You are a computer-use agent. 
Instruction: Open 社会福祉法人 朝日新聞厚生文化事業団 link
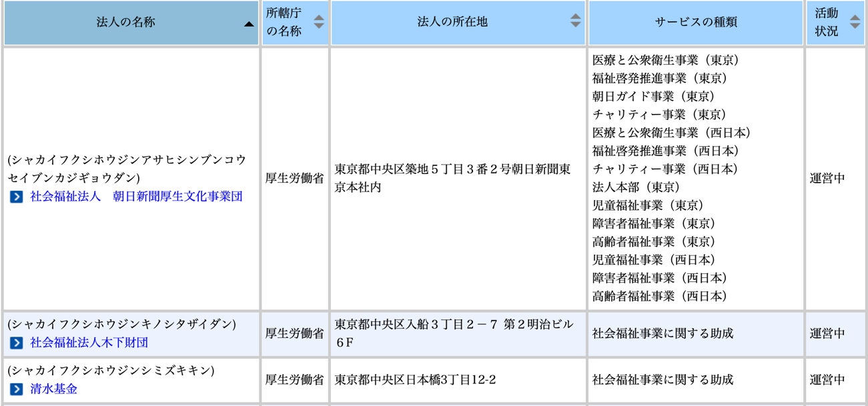136,197
